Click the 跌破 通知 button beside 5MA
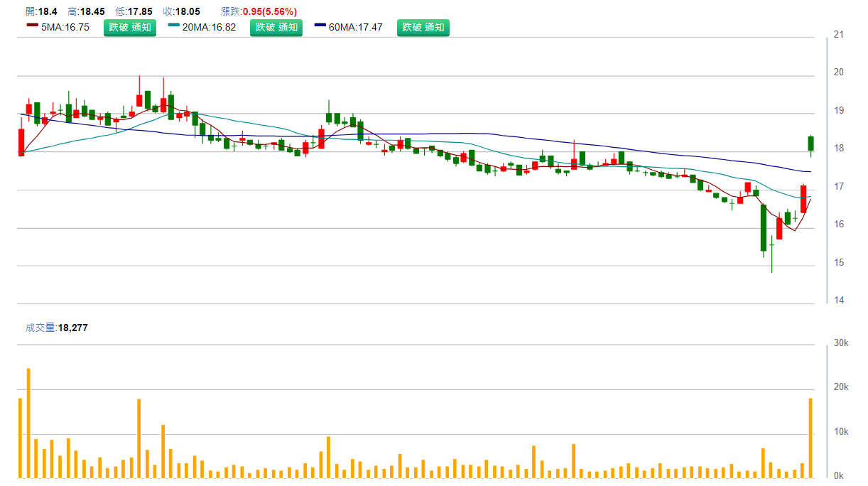The width and height of the screenshot is (868, 486). pyautogui.click(x=129, y=28)
